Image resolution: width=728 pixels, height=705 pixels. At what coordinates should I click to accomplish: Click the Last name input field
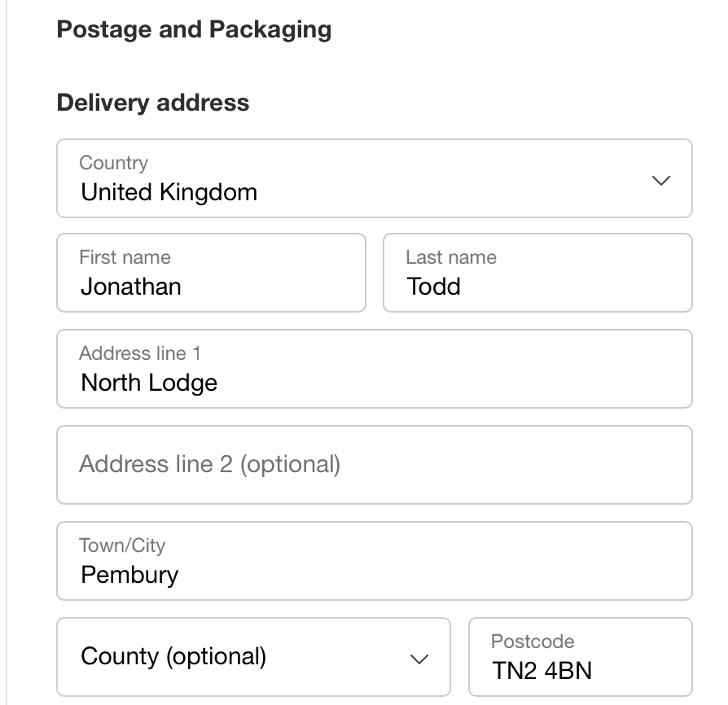[537, 273]
